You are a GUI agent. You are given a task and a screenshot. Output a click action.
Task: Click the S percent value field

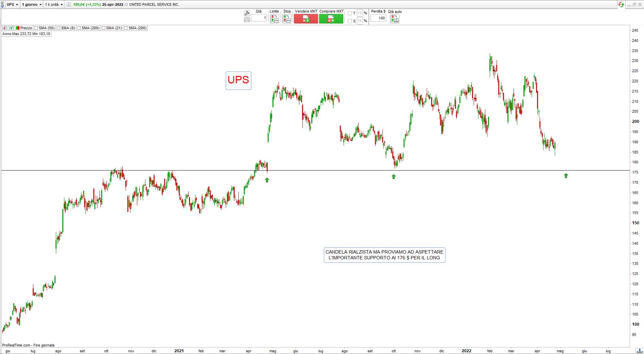click(x=360, y=21)
